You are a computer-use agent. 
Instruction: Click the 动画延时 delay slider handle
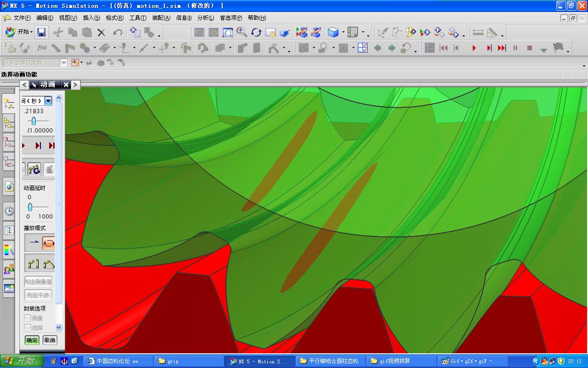click(30, 207)
